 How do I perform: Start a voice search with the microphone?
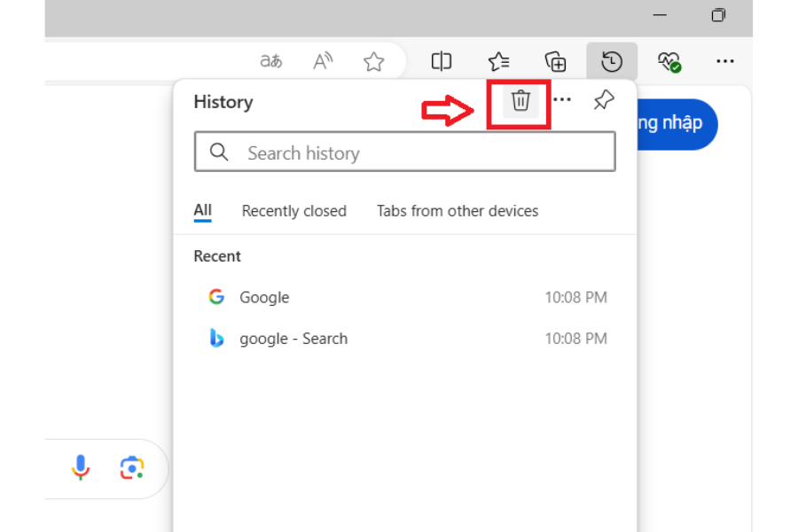81,467
